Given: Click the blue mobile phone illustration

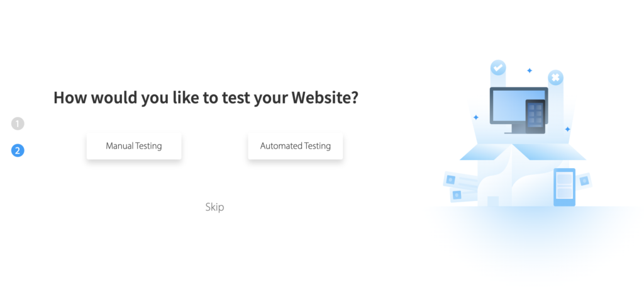Looking at the screenshot, I should tap(564, 187).
